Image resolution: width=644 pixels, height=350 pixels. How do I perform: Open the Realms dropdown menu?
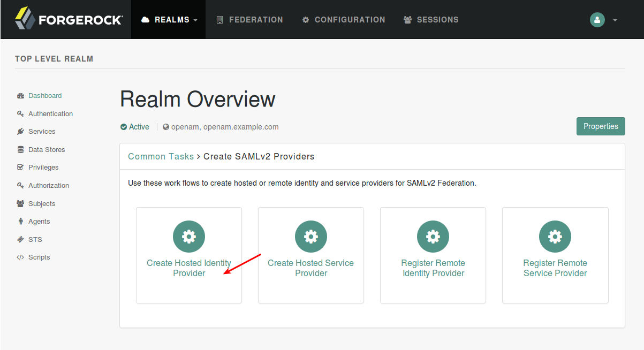[169, 20]
